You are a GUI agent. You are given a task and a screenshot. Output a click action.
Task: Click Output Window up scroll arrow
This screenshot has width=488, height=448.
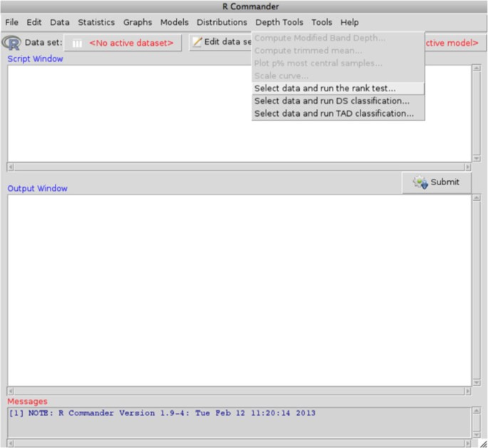coord(477,198)
